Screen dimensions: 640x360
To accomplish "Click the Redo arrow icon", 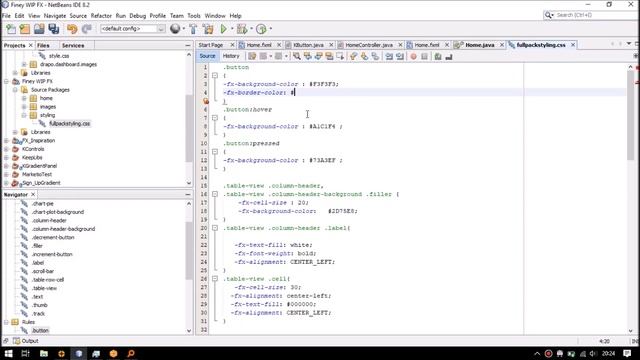I will (x=87, y=29).
